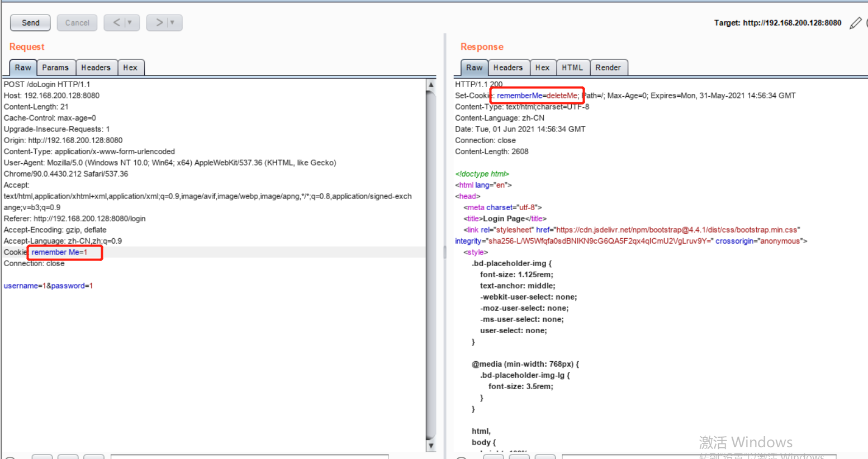Click the font-size: 3.5rem; line

pos(520,386)
